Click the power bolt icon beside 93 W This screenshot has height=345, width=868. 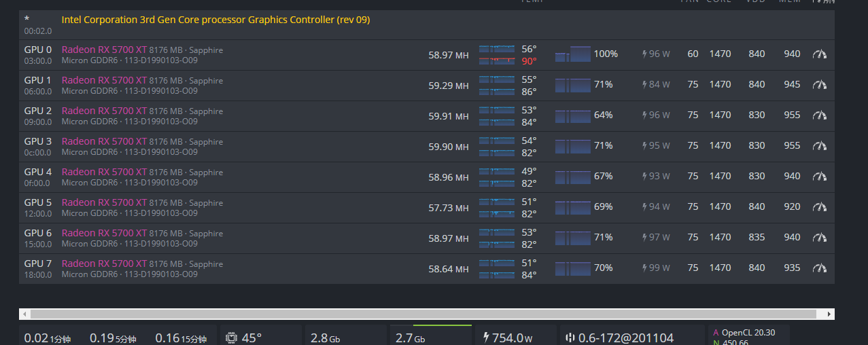(644, 177)
